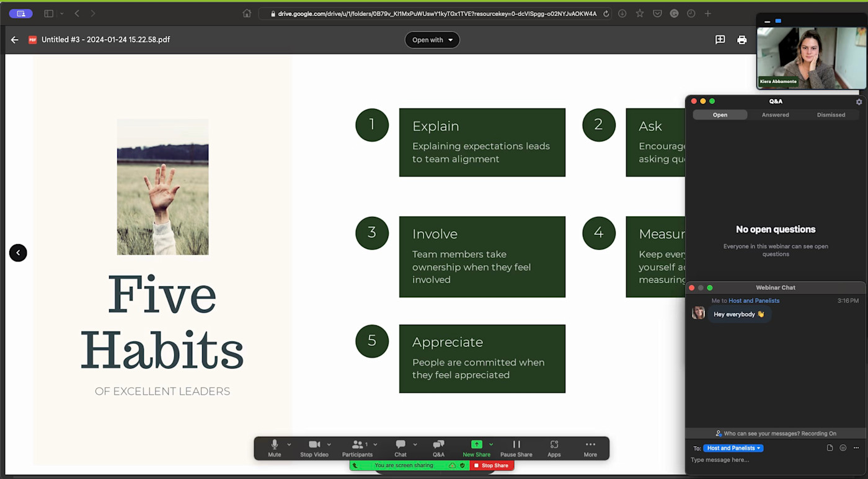Minimize the floating video panel dash
The width and height of the screenshot is (868, 479).
[767, 22]
